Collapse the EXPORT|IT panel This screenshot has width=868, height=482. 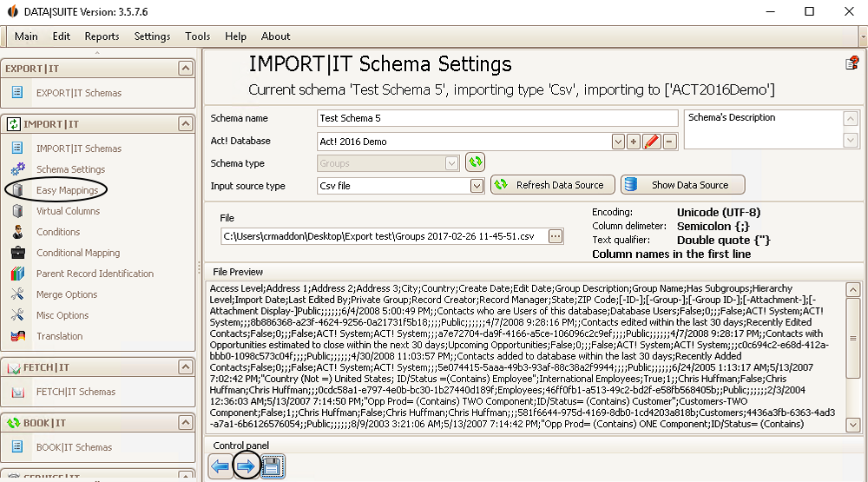point(186,68)
